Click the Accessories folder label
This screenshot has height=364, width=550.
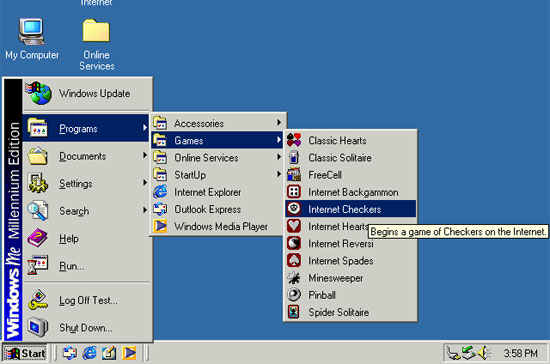click(x=199, y=123)
